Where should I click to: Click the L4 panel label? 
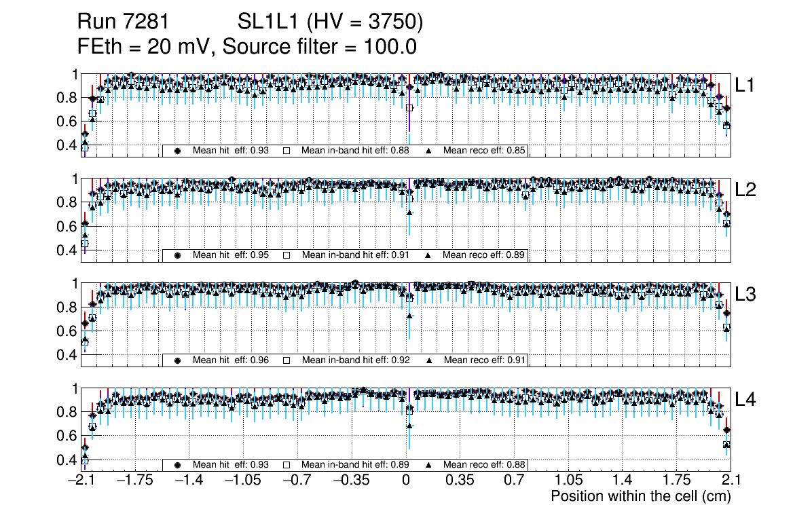coord(745,400)
